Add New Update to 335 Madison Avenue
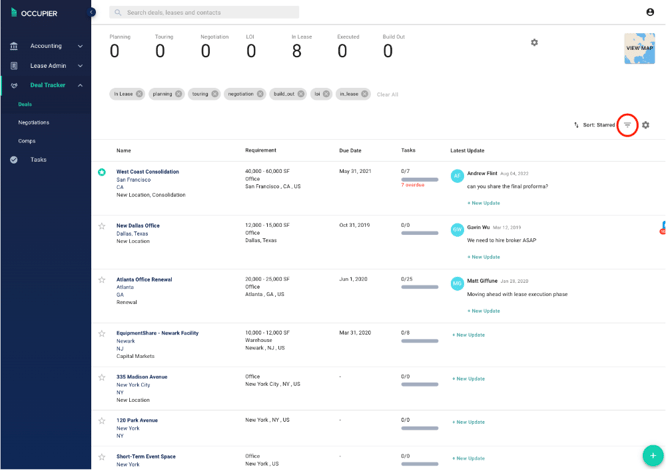 click(x=469, y=379)
